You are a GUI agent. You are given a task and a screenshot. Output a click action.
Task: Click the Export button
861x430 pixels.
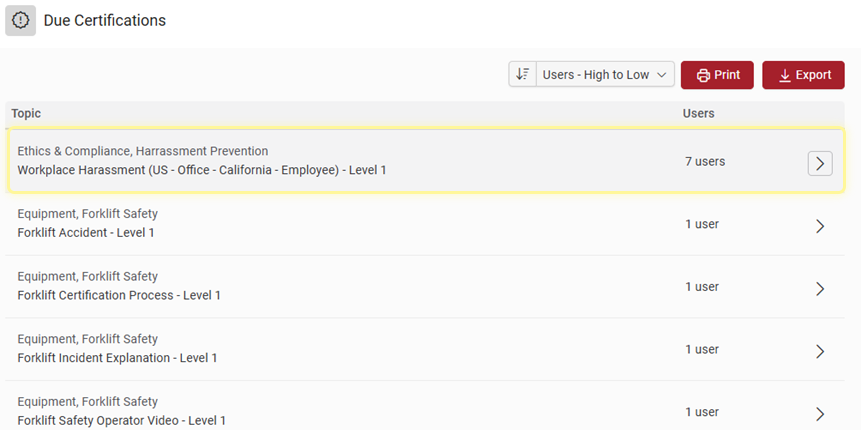pos(803,75)
